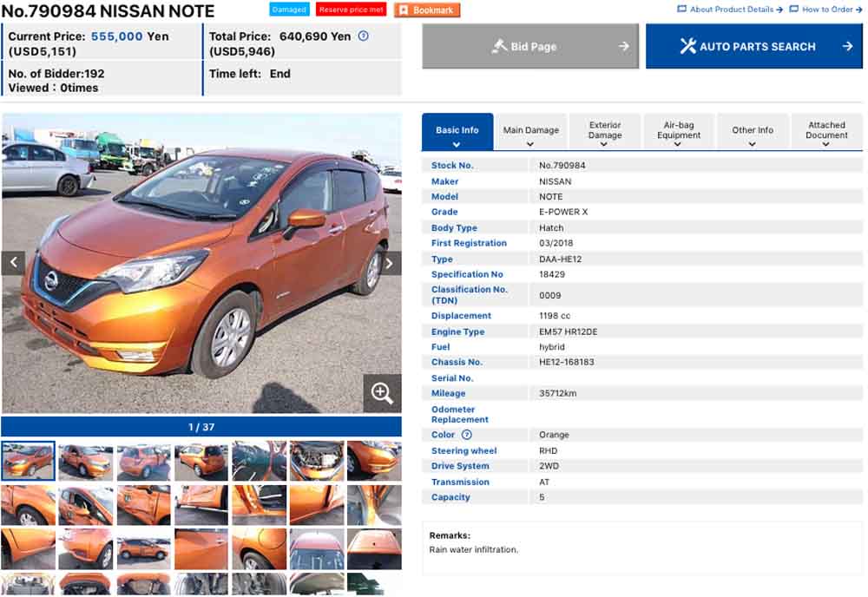
Task: Click the main Nissan Note photo
Action: [x=201, y=263]
